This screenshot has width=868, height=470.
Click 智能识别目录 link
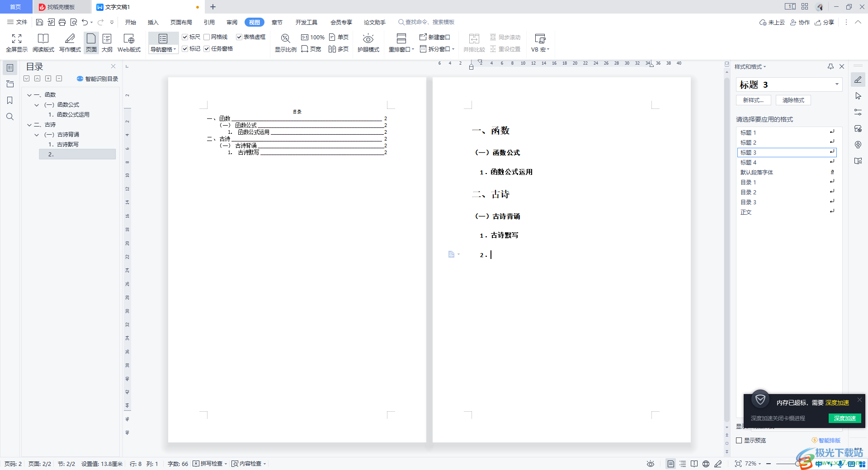(98, 79)
